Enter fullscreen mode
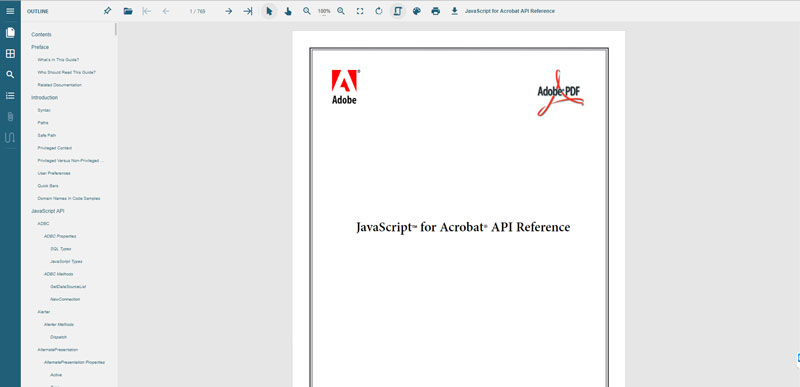 click(360, 11)
